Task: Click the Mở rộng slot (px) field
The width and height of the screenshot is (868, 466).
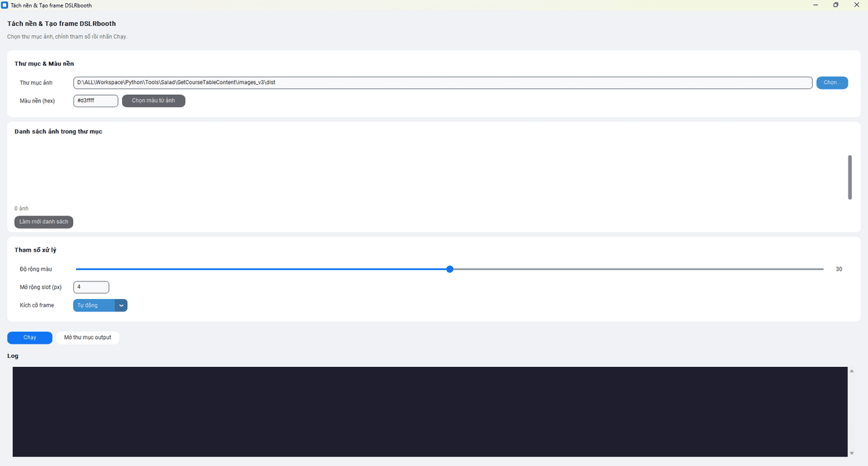Action: coord(91,288)
